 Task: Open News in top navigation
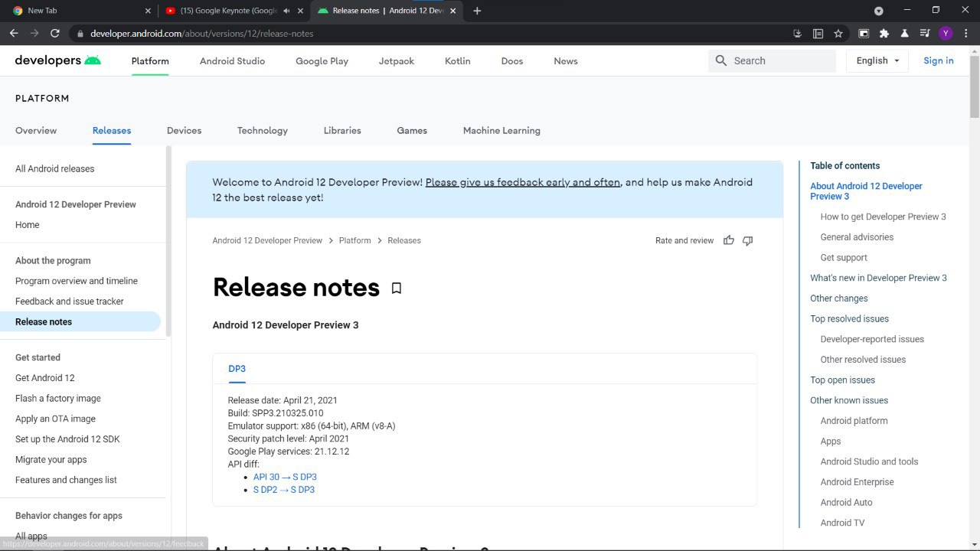[566, 61]
